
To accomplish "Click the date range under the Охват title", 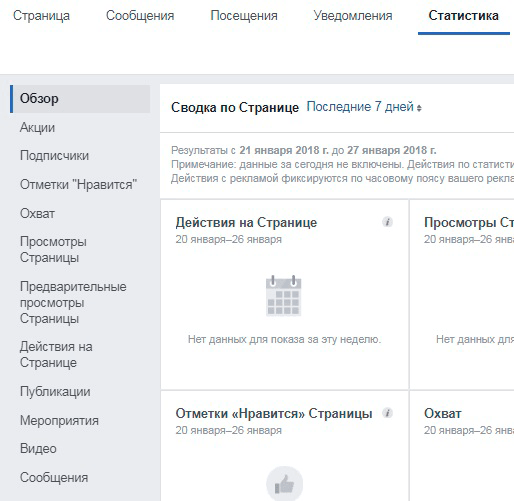I will click(x=469, y=430).
